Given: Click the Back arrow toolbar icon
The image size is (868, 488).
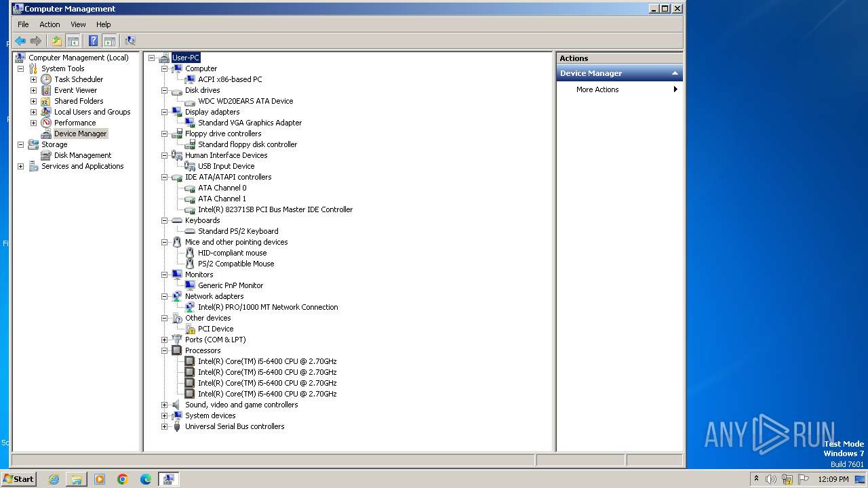Looking at the screenshot, I should (20, 41).
